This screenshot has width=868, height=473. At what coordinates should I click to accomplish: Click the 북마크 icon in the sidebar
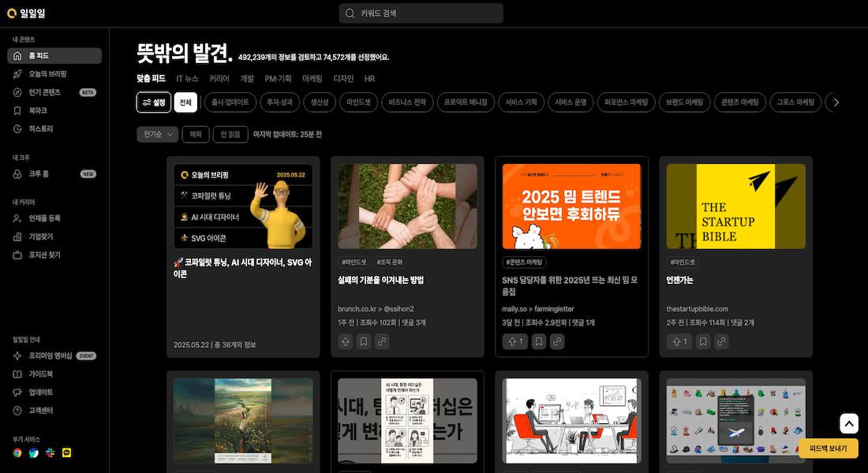click(x=17, y=110)
